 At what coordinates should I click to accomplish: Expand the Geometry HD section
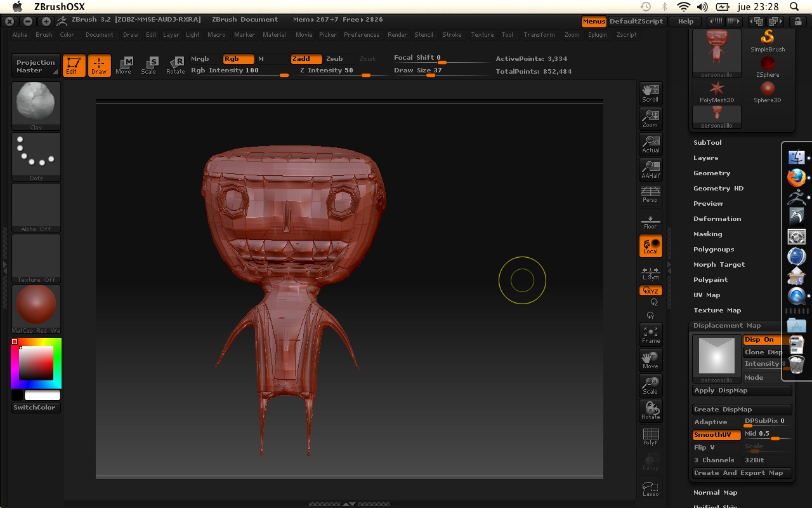point(718,188)
